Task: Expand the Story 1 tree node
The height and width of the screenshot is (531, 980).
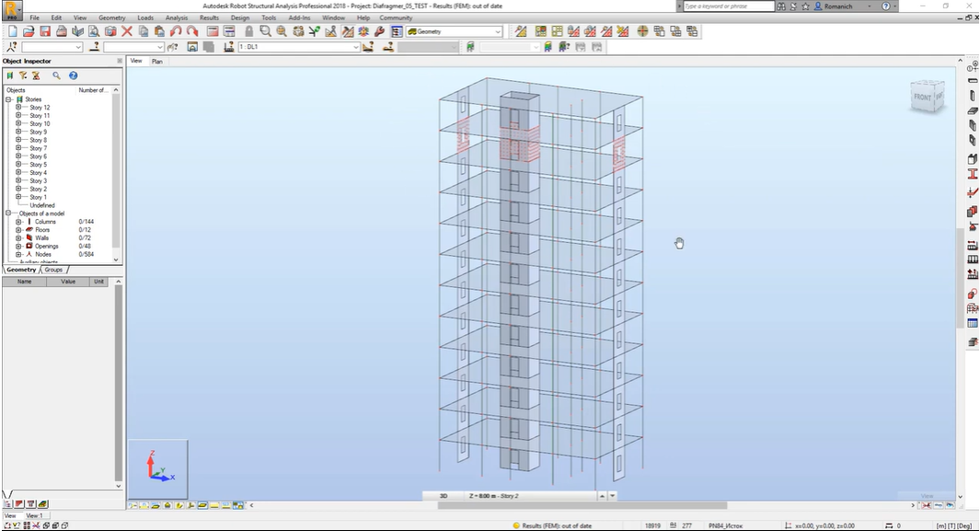Action: [18, 197]
